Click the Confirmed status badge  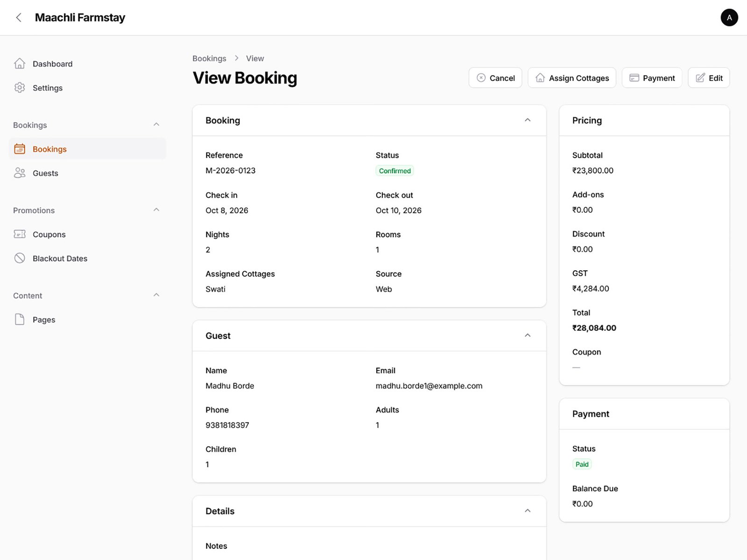tap(395, 171)
